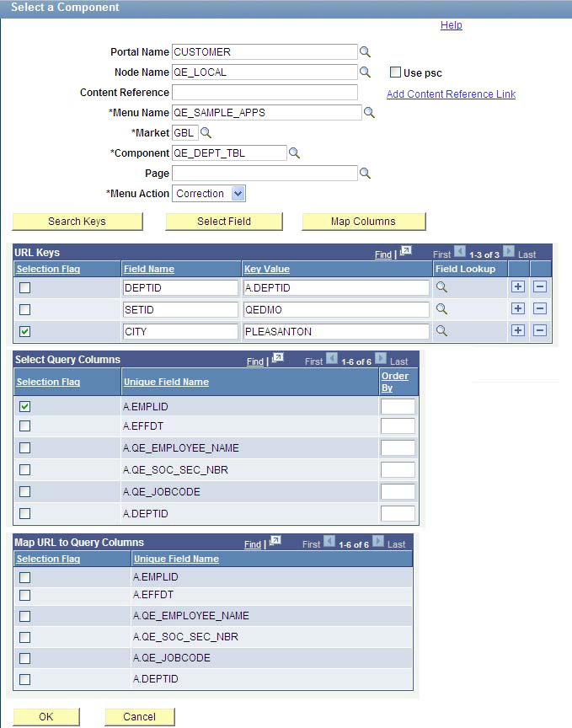Click the Search Keys button
This screenshot has width=572, height=728.
coord(78,222)
